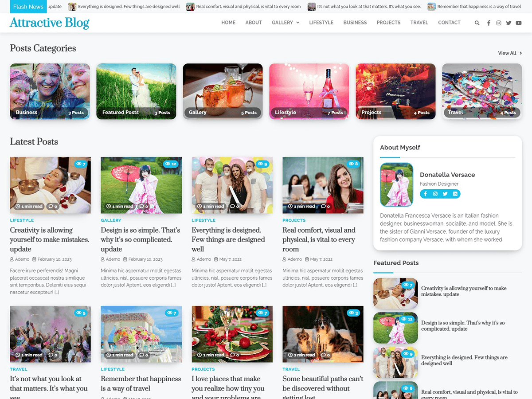
Task: Click the Facebook icon in the top navigation
Action: 489,23
